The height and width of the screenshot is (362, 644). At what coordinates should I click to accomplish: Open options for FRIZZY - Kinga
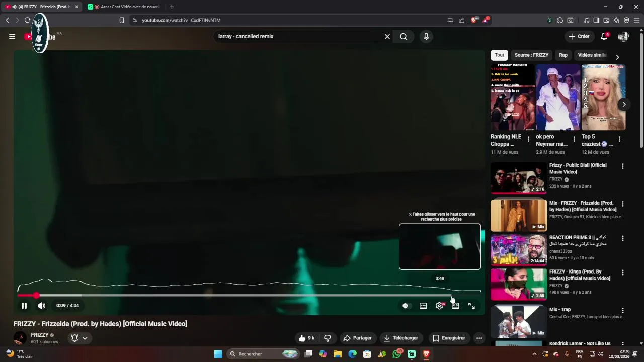[x=622, y=273]
